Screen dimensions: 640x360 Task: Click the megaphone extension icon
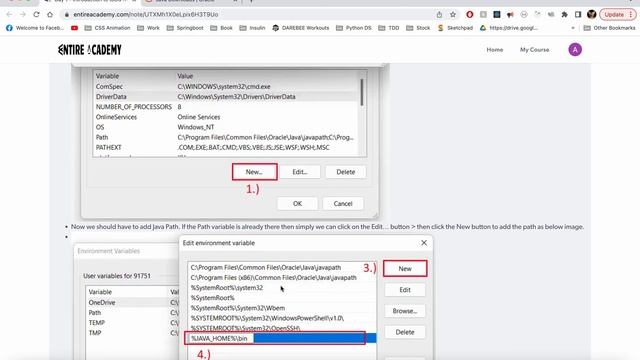pyautogui.click(x=510, y=14)
